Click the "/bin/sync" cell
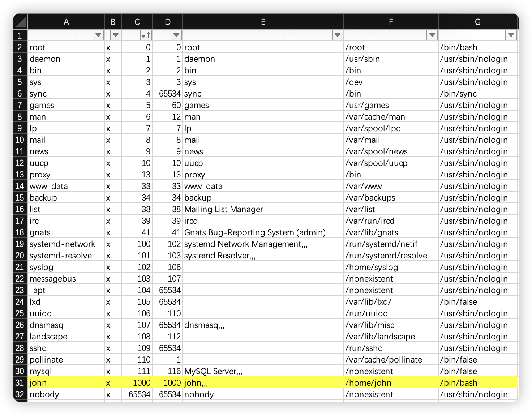The image size is (532, 415). click(x=478, y=94)
